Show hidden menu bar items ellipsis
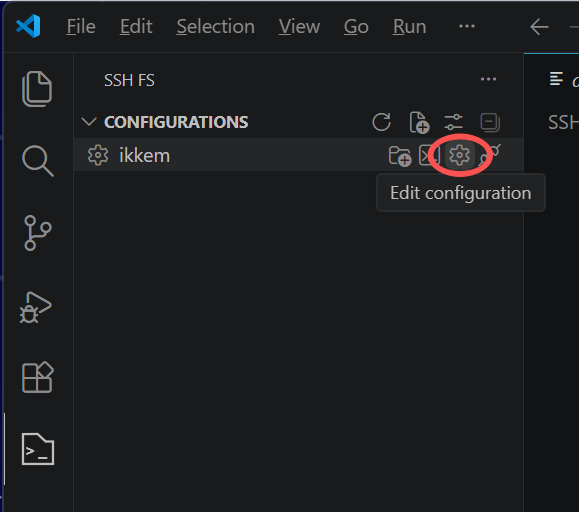579x512 pixels. (x=467, y=26)
